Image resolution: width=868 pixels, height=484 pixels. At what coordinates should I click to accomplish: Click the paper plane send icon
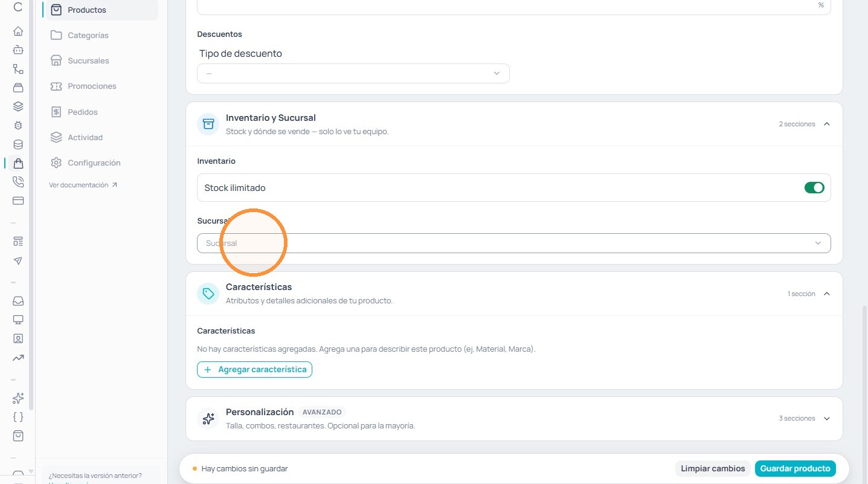click(18, 261)
